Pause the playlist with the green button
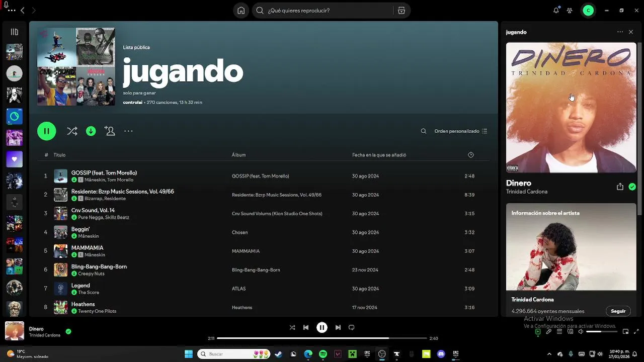This screenshot has width=644, height=362. (x=46, y=131)
